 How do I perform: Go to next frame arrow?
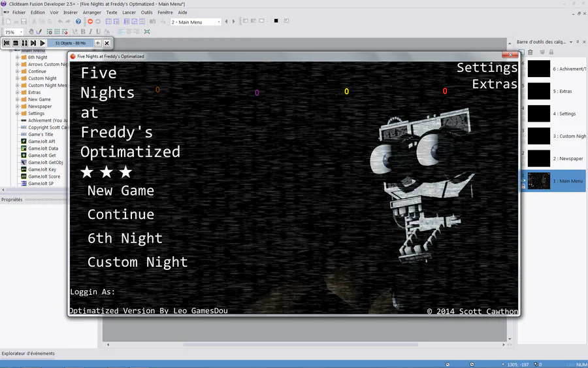pos(234,22)
